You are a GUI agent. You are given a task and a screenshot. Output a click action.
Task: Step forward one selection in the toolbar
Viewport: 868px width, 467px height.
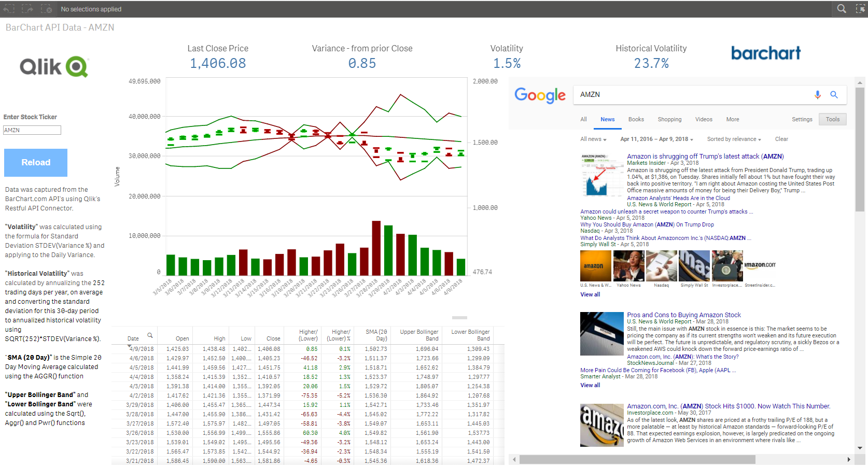[x=27, y=9]
